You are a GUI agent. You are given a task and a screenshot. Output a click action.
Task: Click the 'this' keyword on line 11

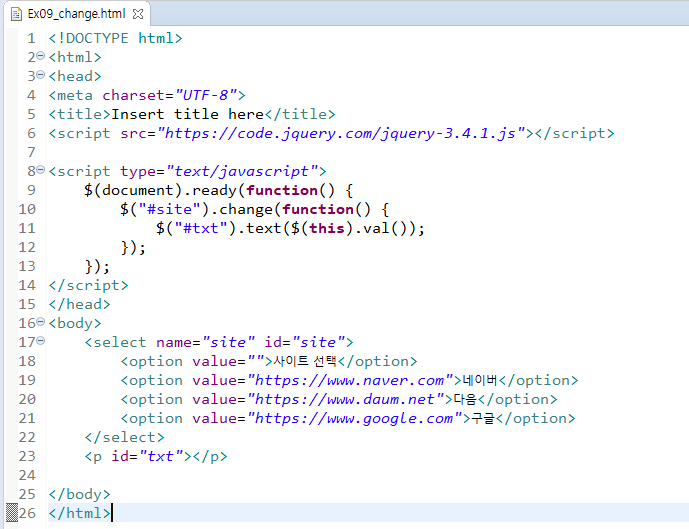pyautogui.click(x=327, y=228)
